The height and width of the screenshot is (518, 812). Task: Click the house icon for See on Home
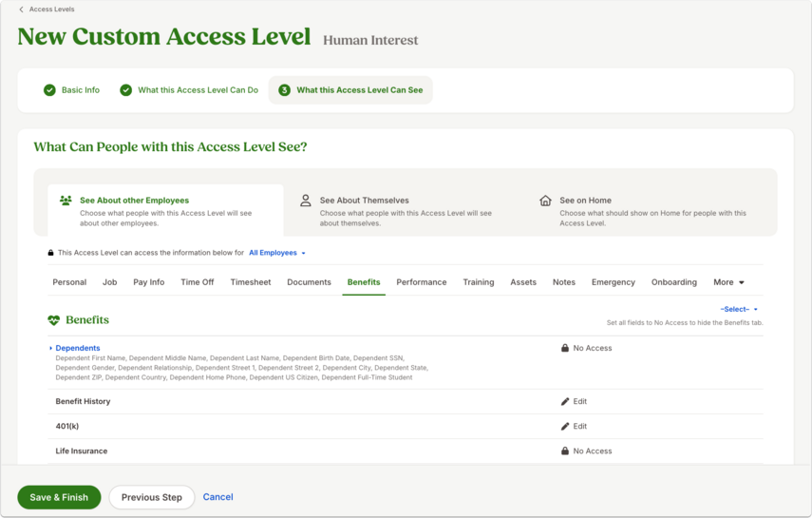click(545, 201)
